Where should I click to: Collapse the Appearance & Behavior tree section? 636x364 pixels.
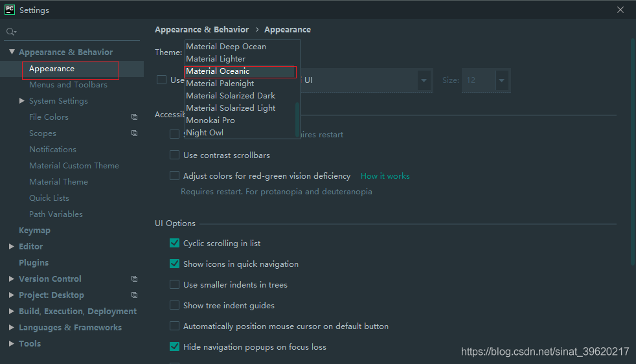coord(12,52)
